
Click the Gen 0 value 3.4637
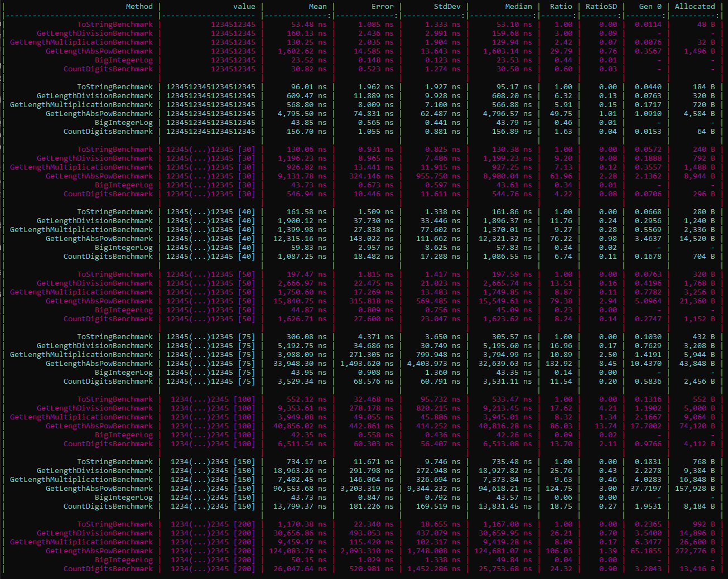click(x=648, y=239)
